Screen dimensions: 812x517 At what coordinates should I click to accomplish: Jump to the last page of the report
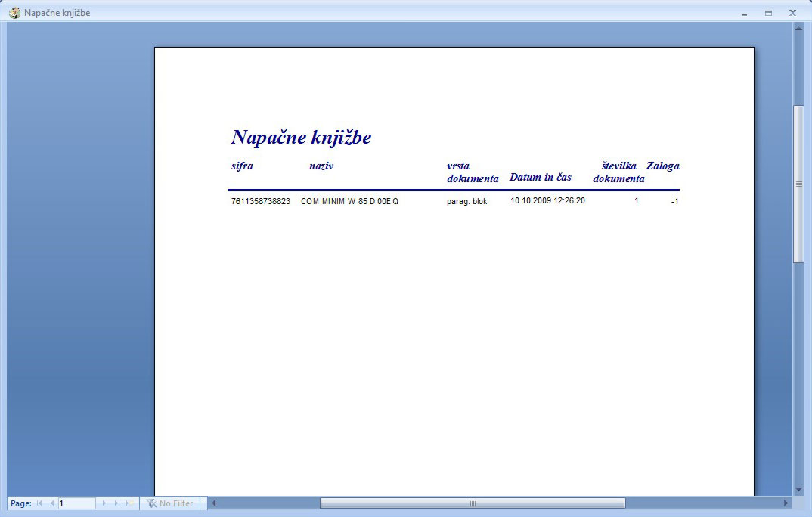117,503
